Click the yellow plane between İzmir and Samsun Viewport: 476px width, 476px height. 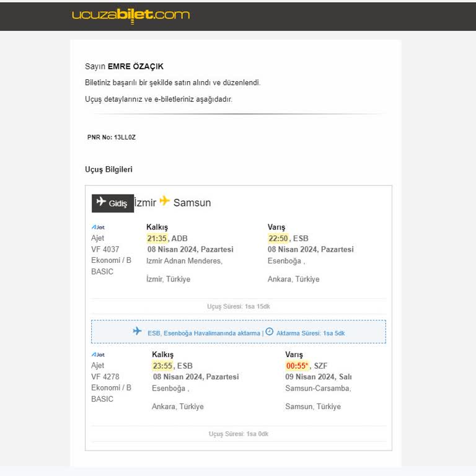coord(165,201)
